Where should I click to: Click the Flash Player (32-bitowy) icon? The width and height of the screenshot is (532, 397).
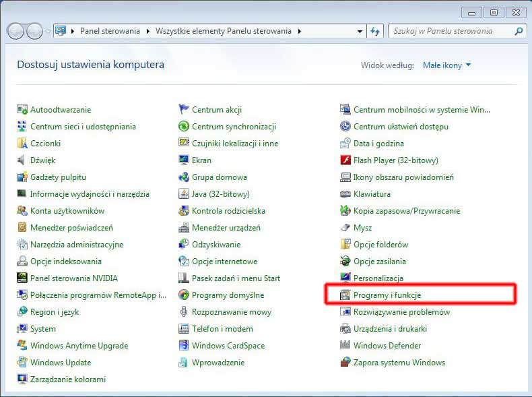click(345, 160)
